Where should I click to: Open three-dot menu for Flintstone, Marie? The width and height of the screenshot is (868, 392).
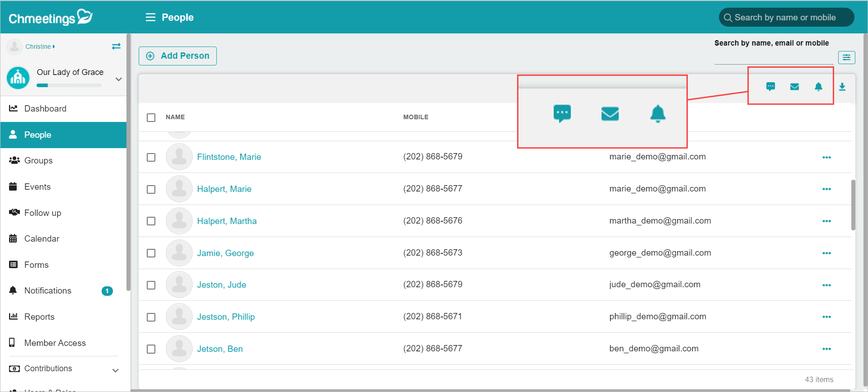click(x=826, y=157)
